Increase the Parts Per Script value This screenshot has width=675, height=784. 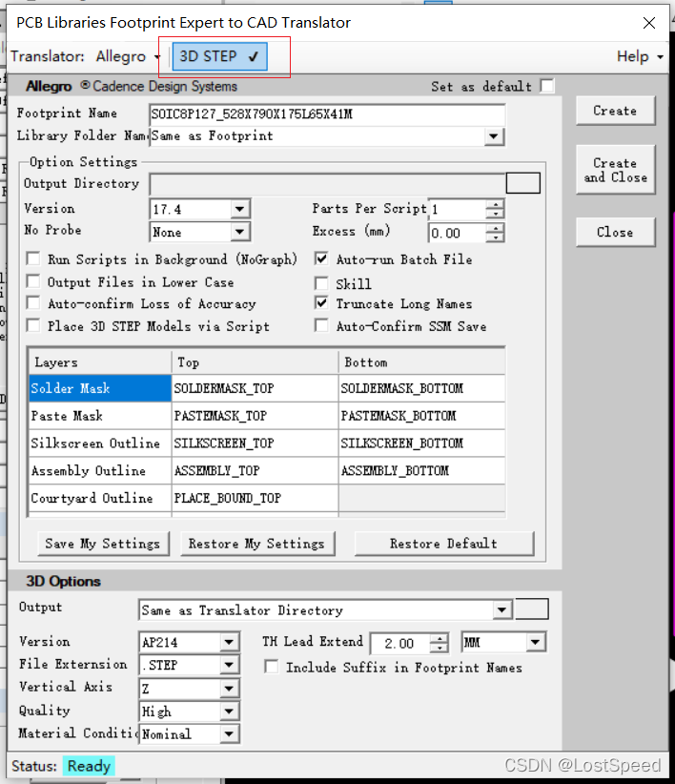pos(495,204)
